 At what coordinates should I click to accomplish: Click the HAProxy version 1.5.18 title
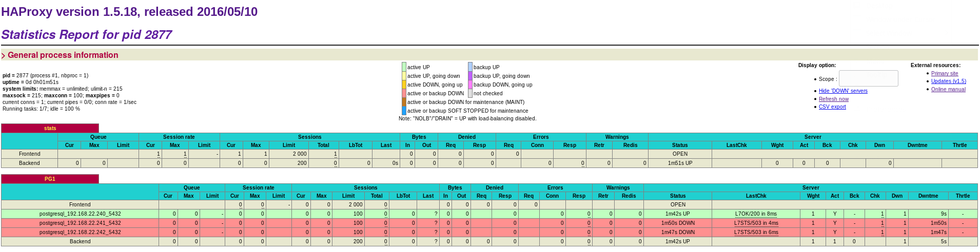tap(129, 12)
